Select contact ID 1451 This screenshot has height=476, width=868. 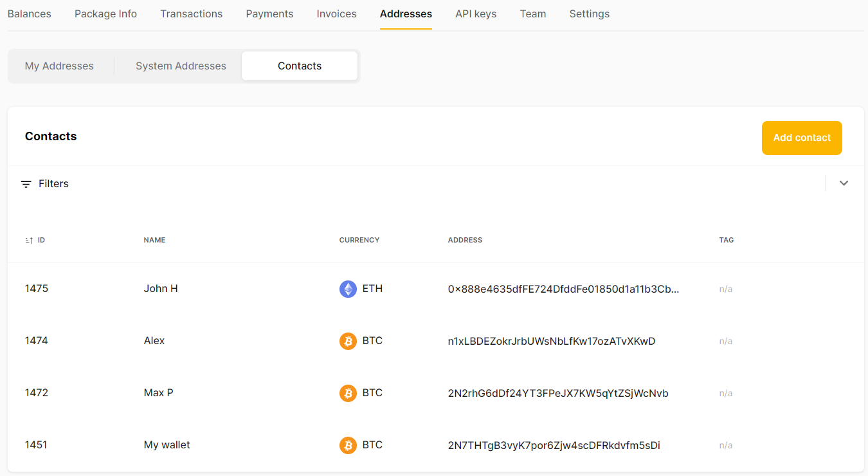37,445
